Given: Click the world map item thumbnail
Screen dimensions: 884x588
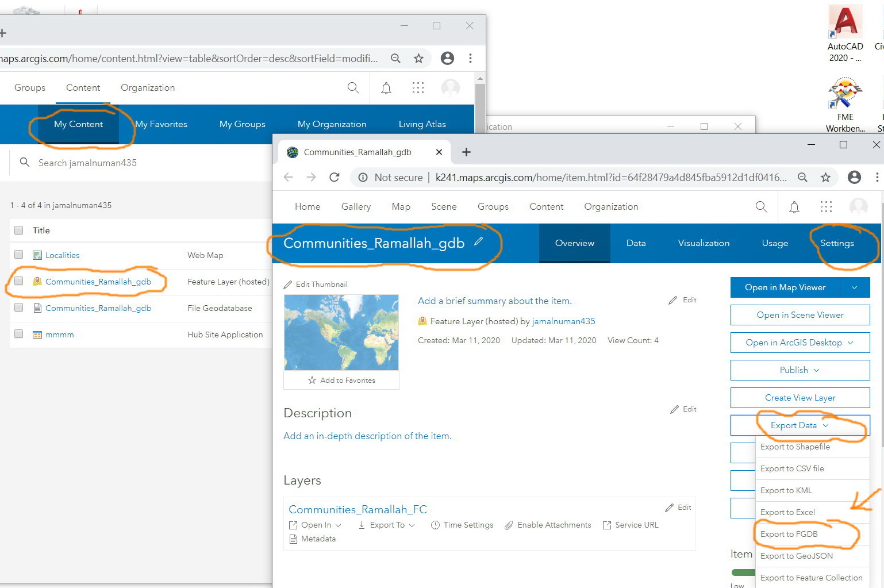Looking at the screenshot, I should pyautogui.click(x=341, y=332).
